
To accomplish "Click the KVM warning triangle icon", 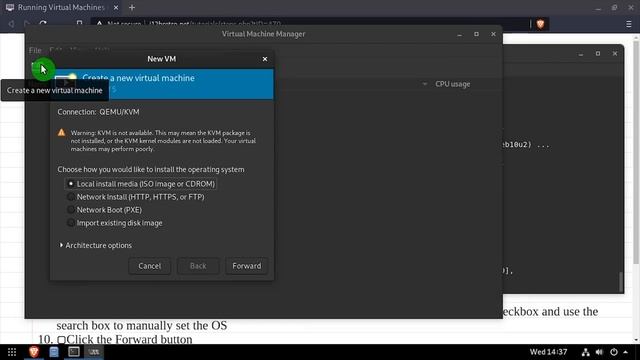I will (x=61, y=132).
